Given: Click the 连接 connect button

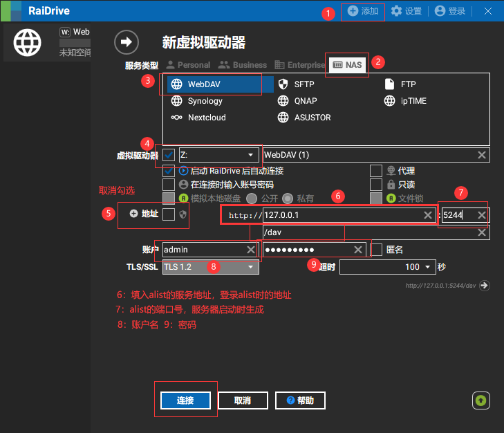Looking at the screenshot, I should 185,400.
